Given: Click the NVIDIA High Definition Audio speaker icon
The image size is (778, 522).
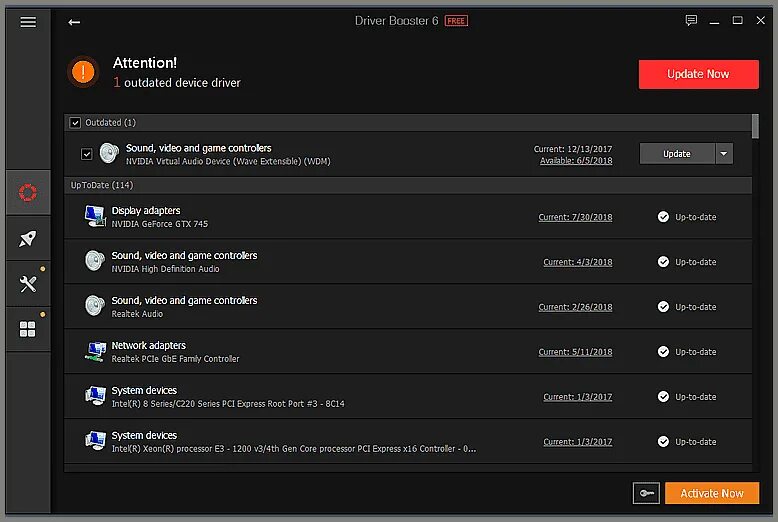Looking at the screenshot, I should pos(94,261).
